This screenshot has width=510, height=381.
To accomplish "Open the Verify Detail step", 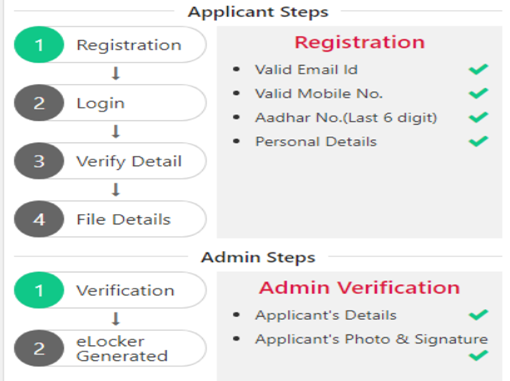I will pos(129,162).
